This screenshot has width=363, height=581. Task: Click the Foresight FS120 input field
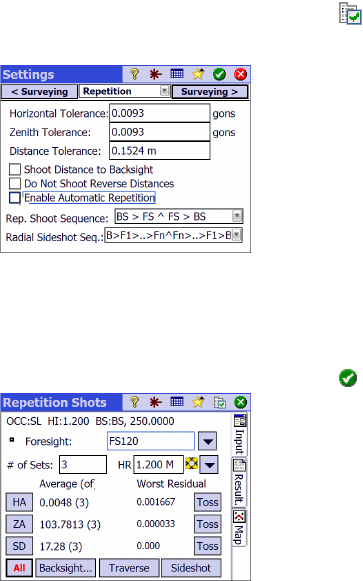151,441
